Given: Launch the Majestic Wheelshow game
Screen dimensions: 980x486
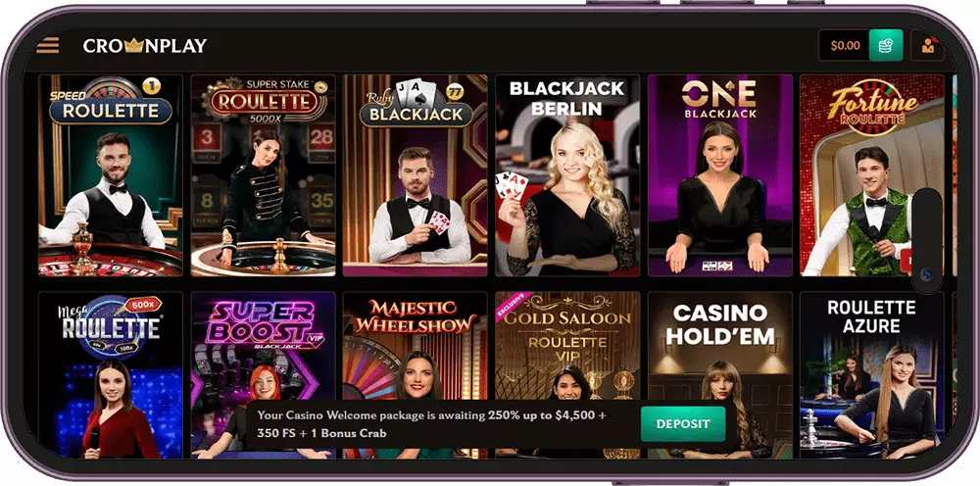Looking at the screenshot, I should pos(415,375).
